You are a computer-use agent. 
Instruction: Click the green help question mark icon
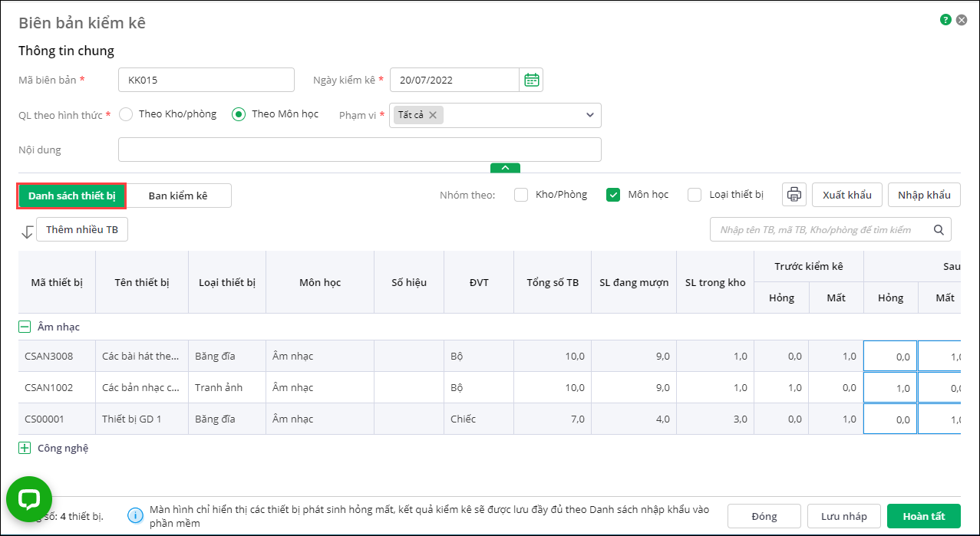click(x=945, y=20)
